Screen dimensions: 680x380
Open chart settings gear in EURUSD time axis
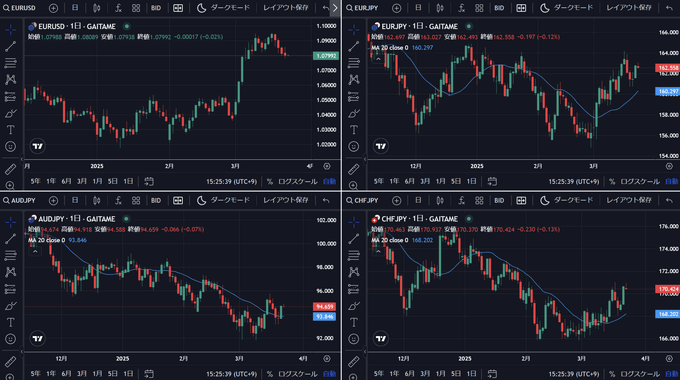point(327,166)
